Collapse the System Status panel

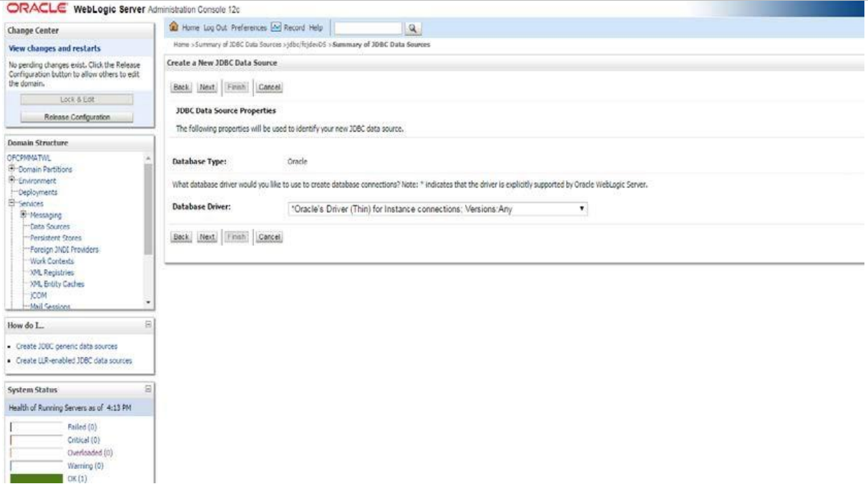(x=149, y=389)
